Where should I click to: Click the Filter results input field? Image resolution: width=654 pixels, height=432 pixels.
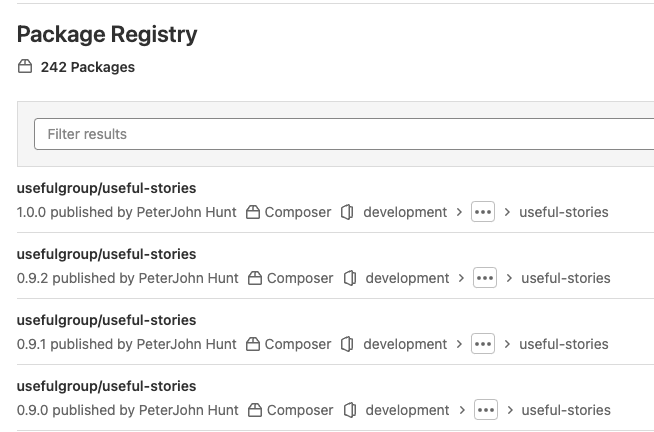[344, 134]
